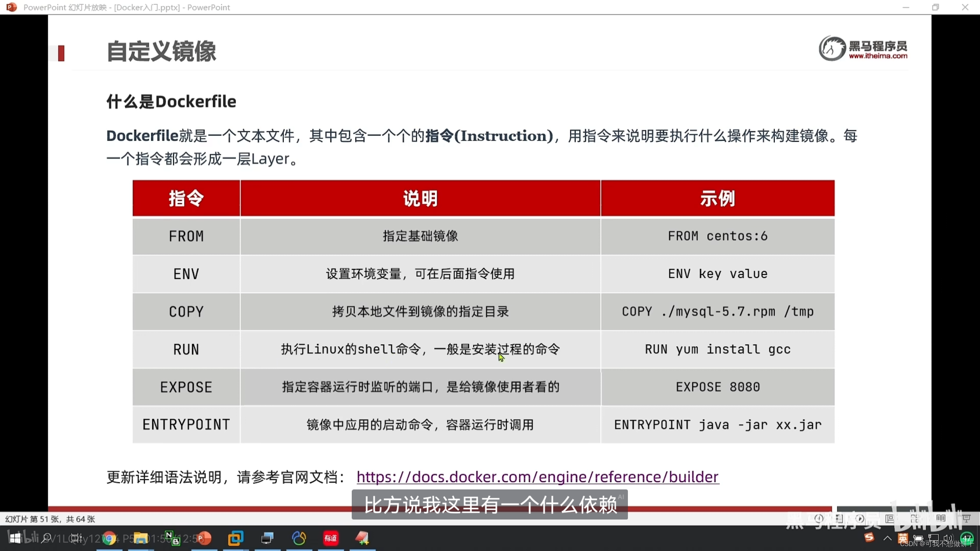980x551 pixels.
Task: Start Slide Show view from status bar
Action: [966, 519]
